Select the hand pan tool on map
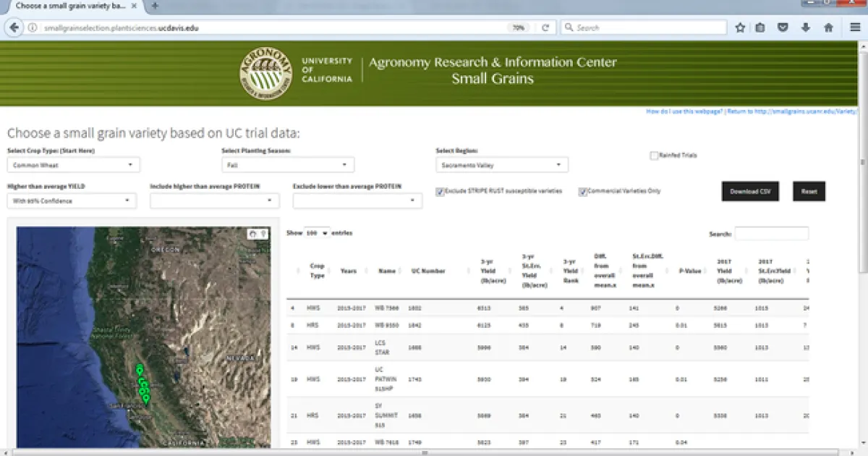868x456 pixels. point(252,234)
